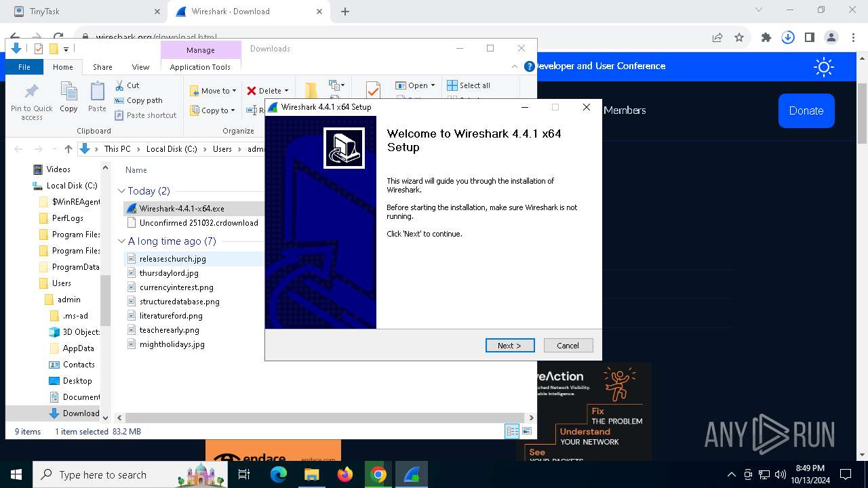Click Next in the Wireshark Setup wizard
868x488 pixels.
point(510,346)
